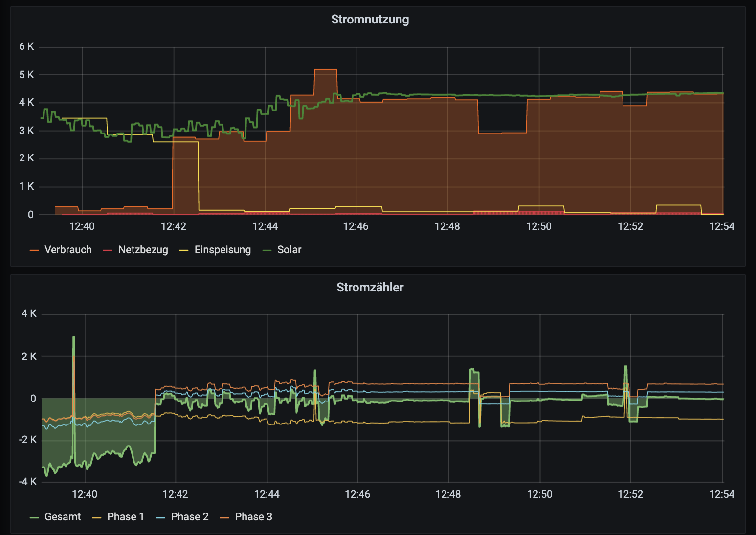Toggle the Netzbezug series legend label
Screen dimensions: 756x535
click(143, 250)
